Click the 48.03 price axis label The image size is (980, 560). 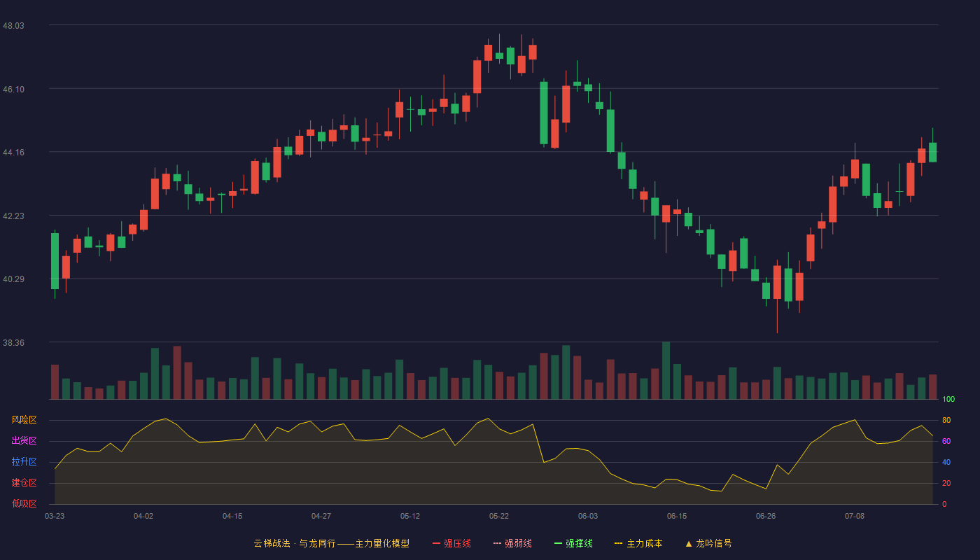click(13, 25)
